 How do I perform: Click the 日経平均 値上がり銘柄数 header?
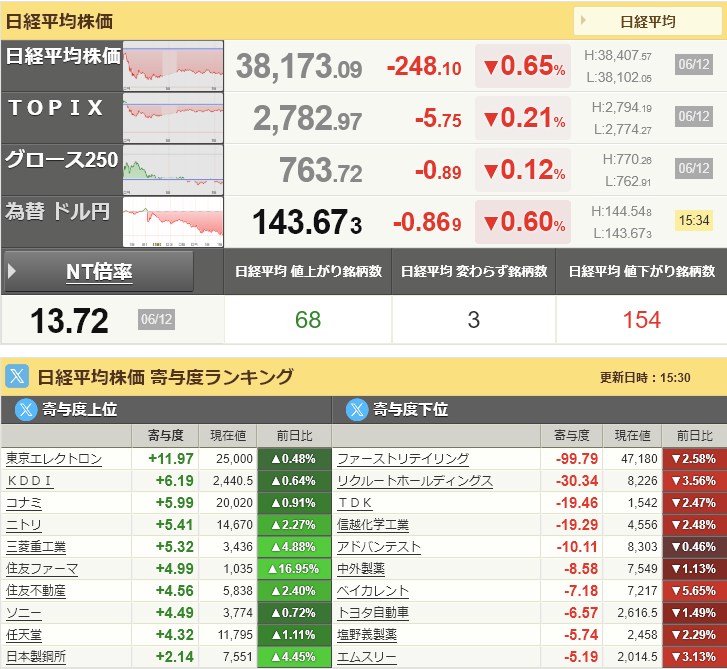308,271
